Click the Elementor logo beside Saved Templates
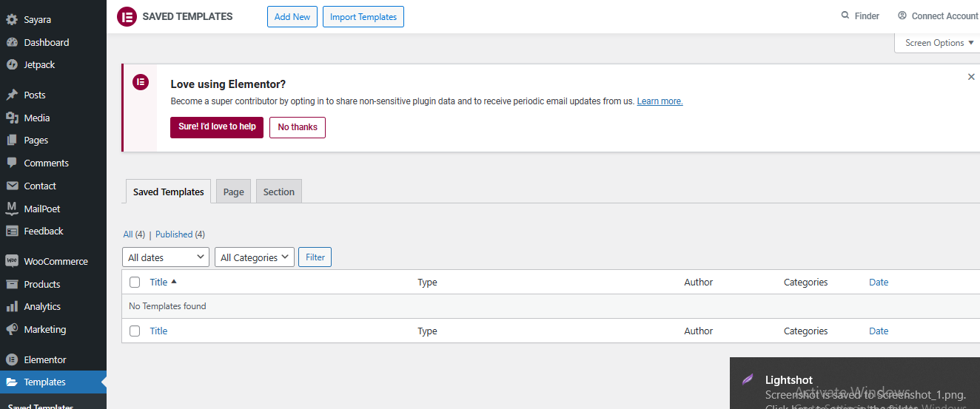 127,16
